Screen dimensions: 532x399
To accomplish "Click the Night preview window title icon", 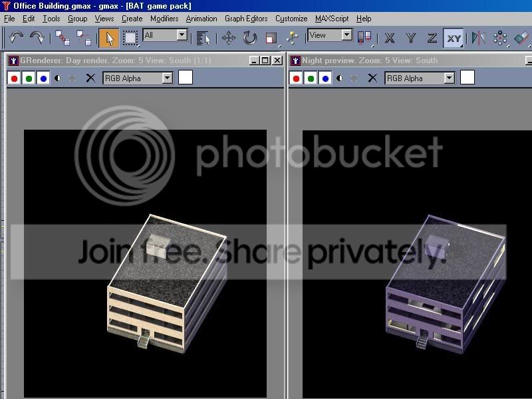I will coord(295,61).
